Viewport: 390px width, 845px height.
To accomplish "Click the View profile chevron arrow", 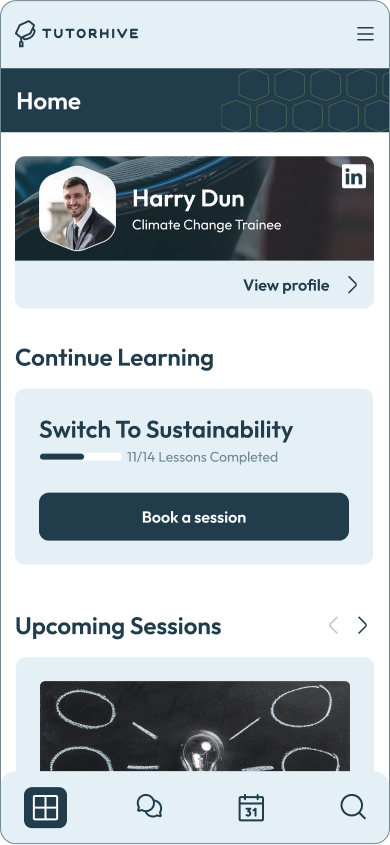I will click(x=352, y=285).
